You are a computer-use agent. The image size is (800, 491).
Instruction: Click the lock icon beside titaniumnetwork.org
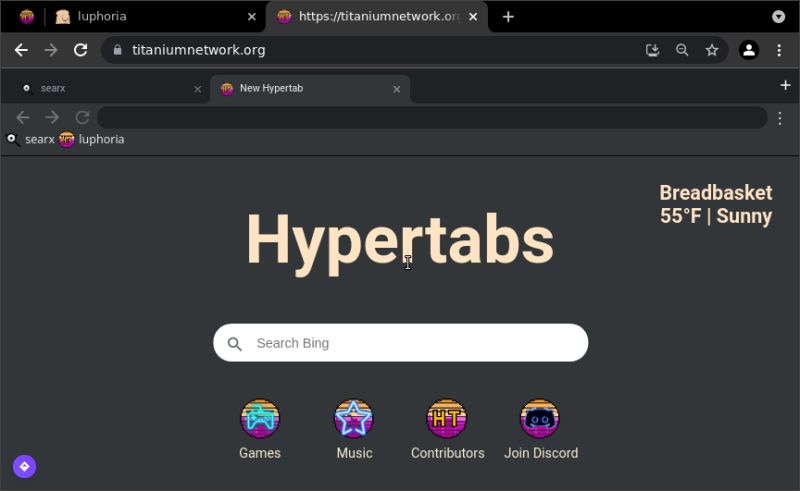[117, 50]
